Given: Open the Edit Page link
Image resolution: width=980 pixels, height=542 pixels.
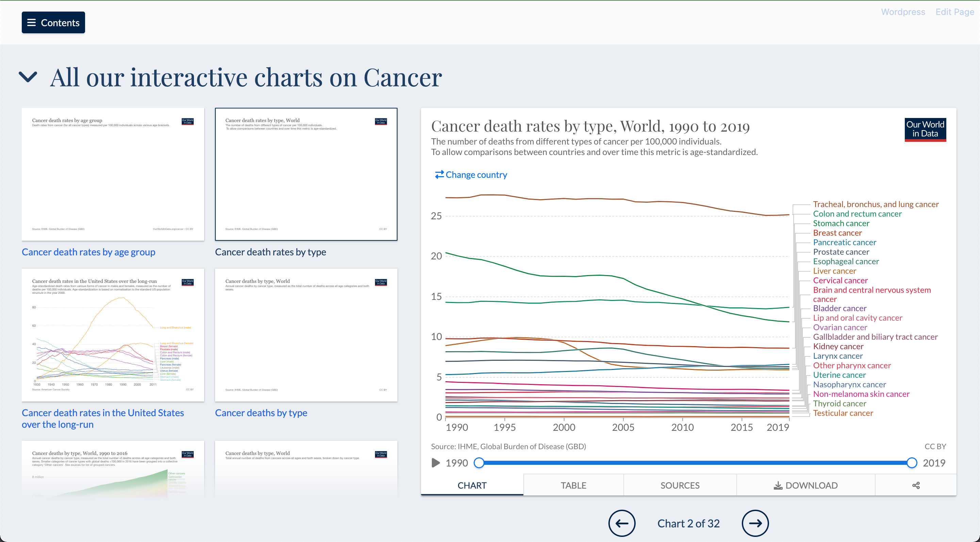Looking at the screenshot, I should [954, 12].
